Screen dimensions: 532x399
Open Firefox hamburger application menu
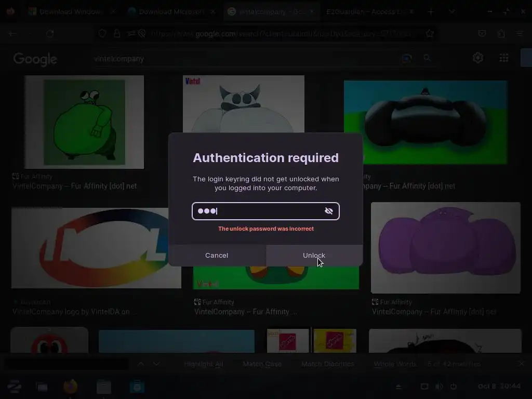click(520, 33)
